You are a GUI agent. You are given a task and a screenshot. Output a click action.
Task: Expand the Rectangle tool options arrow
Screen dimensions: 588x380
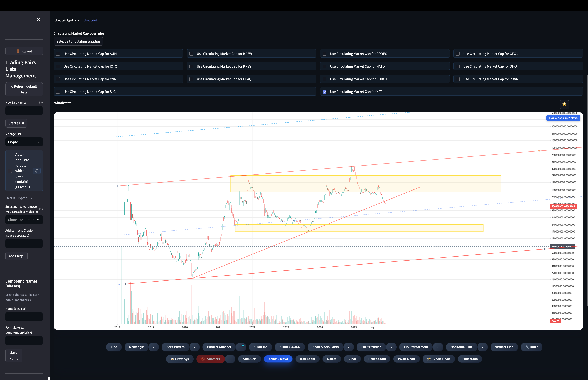[x=154, y=347]
